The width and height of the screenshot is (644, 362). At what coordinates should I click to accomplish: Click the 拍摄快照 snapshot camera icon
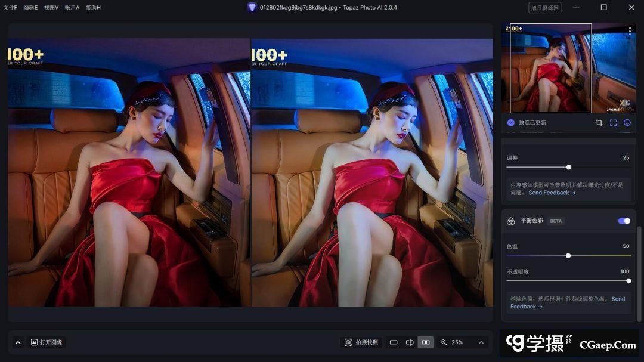348,342
